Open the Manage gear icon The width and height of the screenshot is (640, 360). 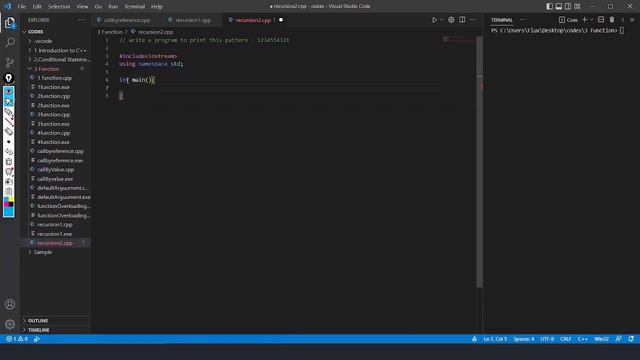click(10, 324)
